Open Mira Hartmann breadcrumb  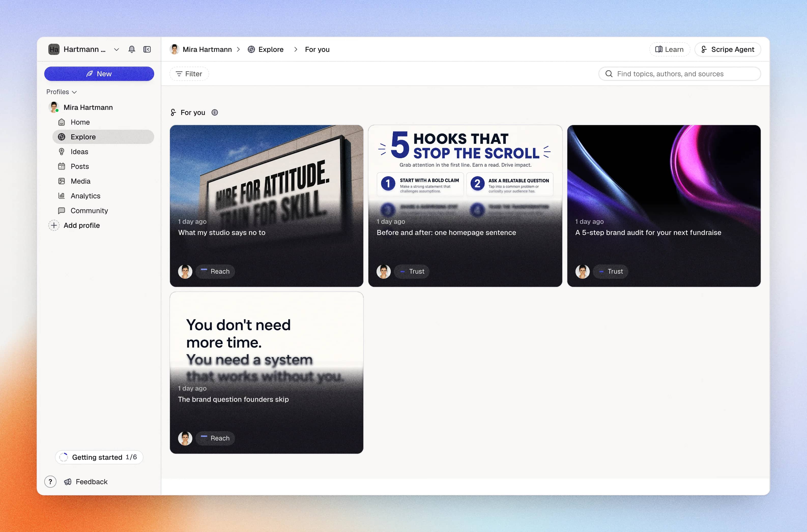[x=200, y=49]
